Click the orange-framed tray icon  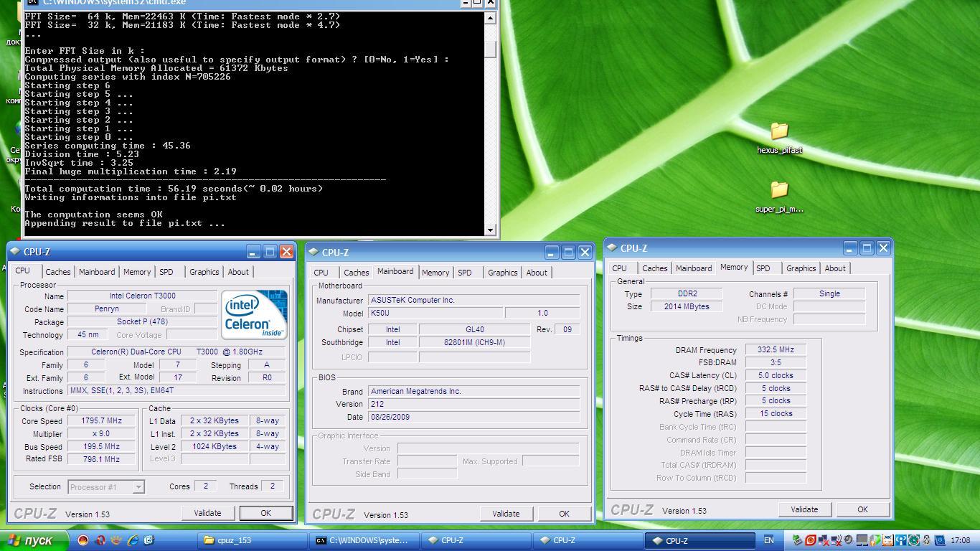[x=888, y=540]
